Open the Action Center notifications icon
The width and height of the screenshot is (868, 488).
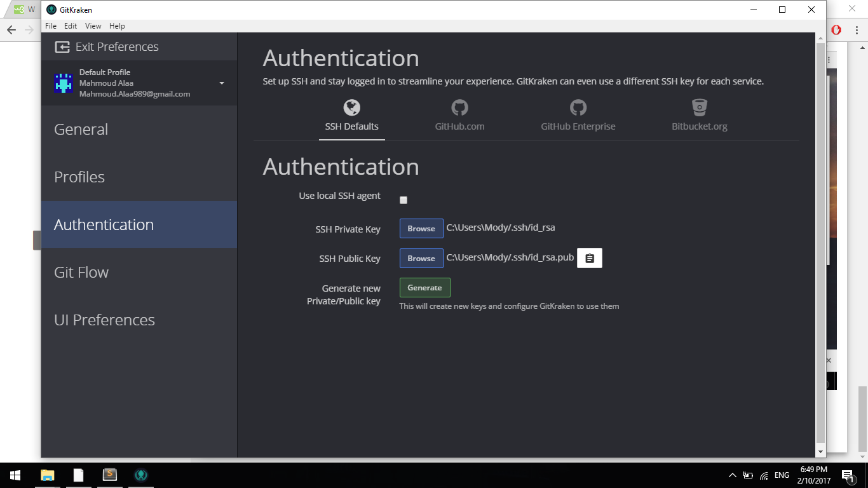[x=848, y=475]
